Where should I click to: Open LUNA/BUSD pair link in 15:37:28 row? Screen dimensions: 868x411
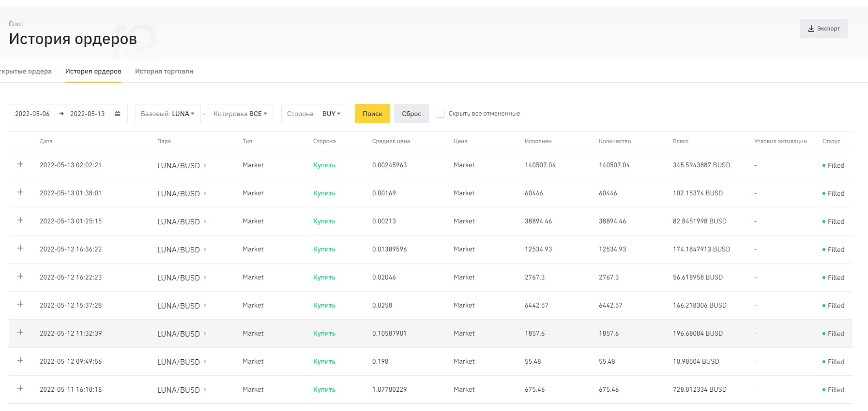pyautogui.click(x=182, y=306)
